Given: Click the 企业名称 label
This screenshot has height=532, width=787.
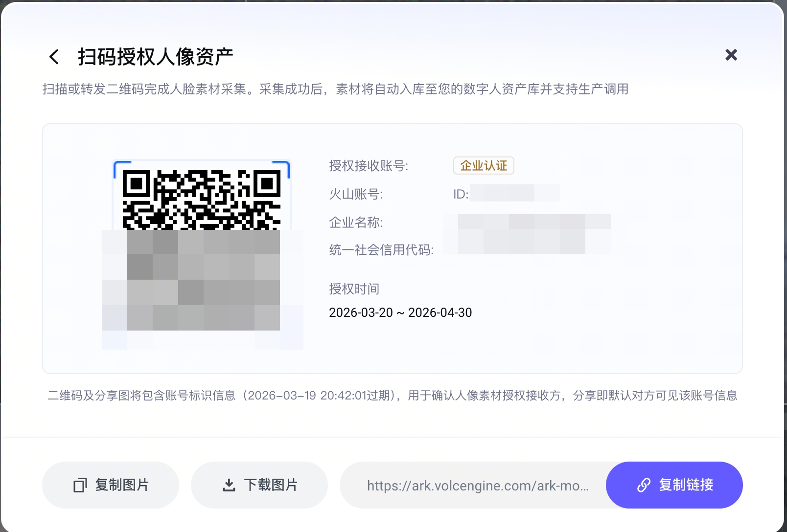Looking at the screenshot, I should click(356, 222).
